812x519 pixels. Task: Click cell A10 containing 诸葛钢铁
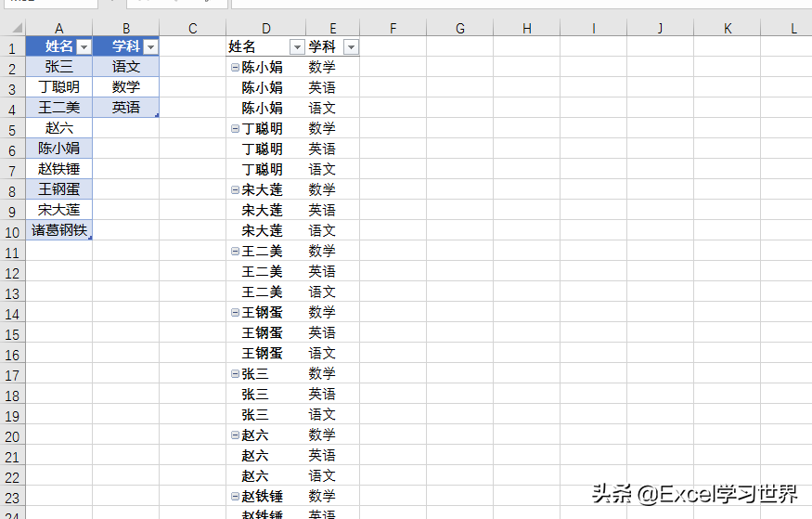pos(59,230)
